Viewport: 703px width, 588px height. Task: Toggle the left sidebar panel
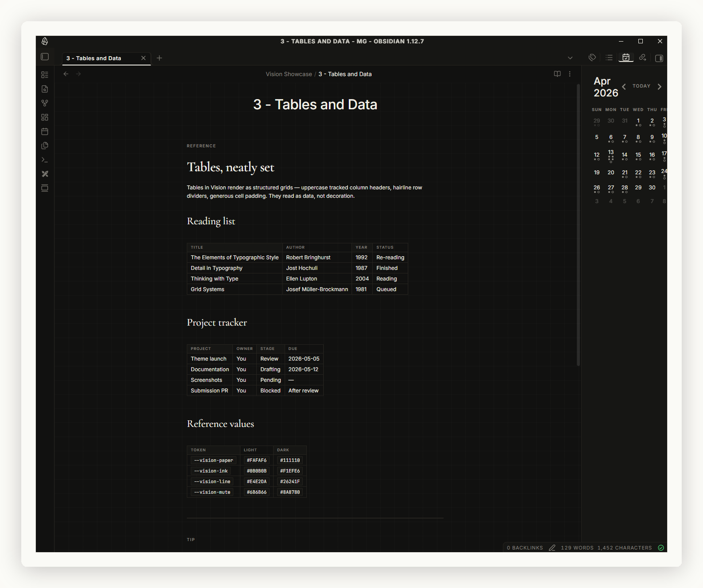45,57
